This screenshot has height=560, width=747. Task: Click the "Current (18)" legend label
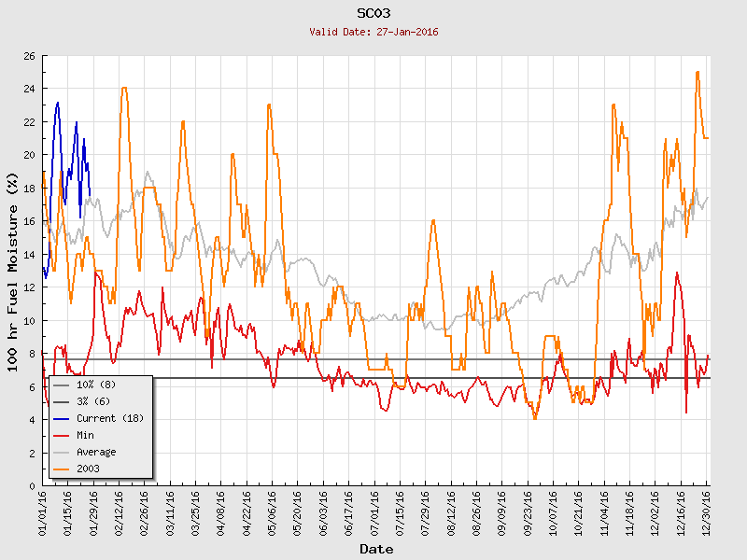click(109, 418)
